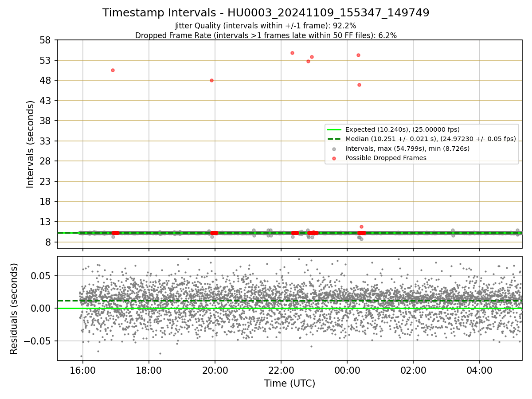
Task: Click the x-axis tick label '16:00'
Action: click(x=83, y=370)
